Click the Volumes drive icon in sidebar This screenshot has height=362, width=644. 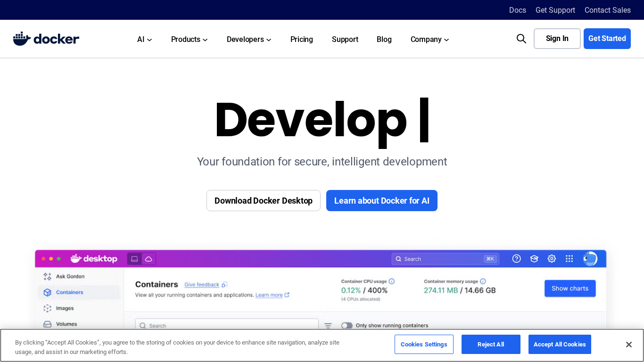[47, 324]
